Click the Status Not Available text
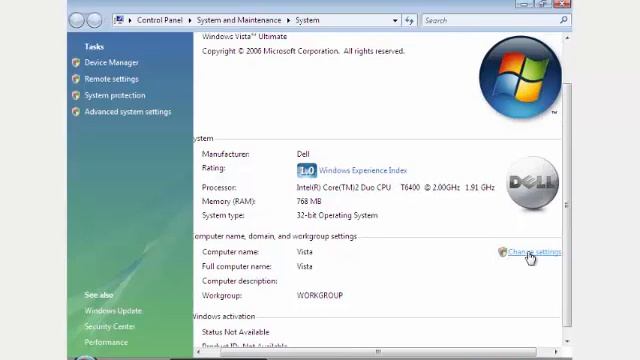This screenshot has width=640, height=360. 236,332
